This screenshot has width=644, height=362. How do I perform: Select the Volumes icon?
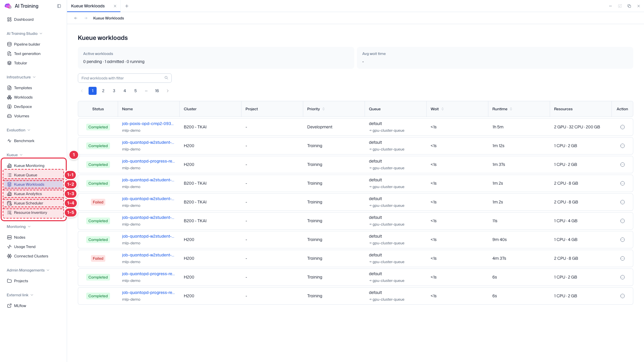tap(9, 116)
